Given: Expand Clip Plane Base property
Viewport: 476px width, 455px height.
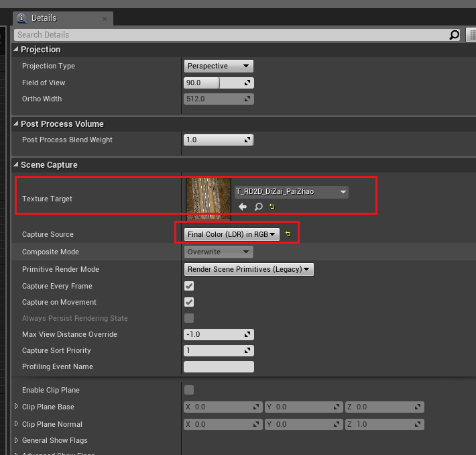Looking at the screenshot, I should (x=16, y=407).
